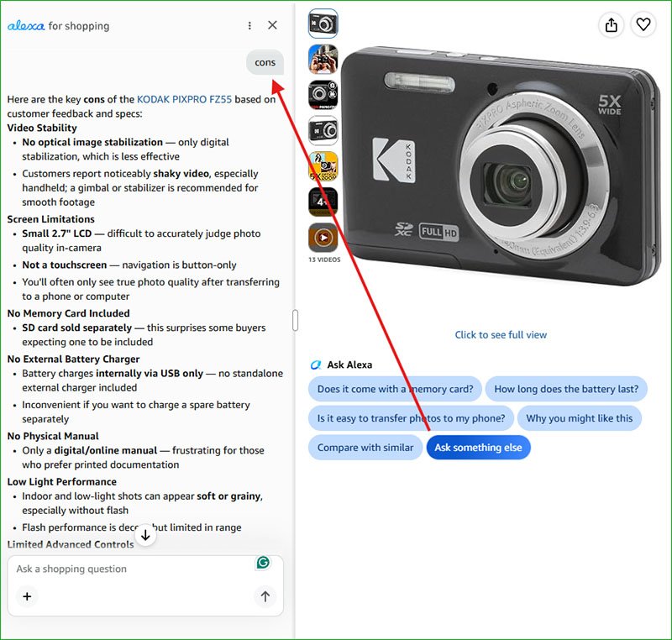672x640 pixels.
Task: Ask 'How long does the battery last?'
Action: click(566, 389)
